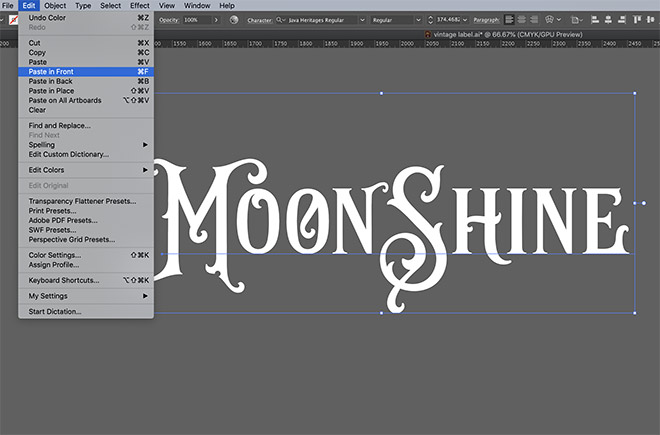Open the Regular font style dropdown

tap(417, 20)
